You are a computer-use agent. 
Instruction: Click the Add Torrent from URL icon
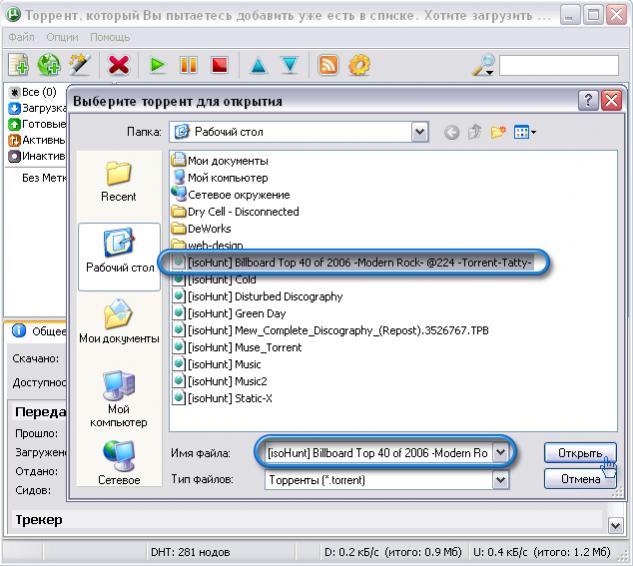coord(48,65)
